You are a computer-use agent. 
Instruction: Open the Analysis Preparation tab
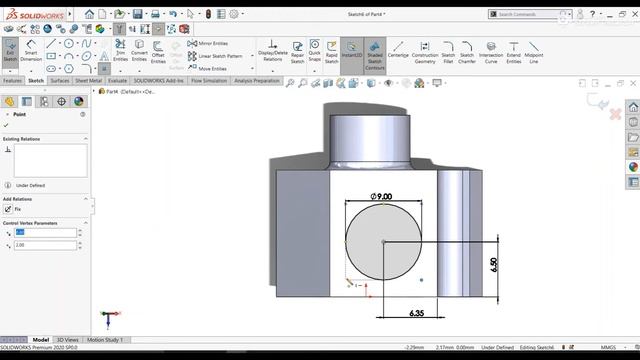[x=257, y=81]
